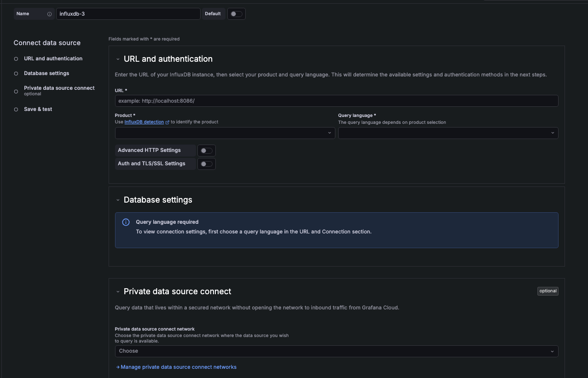Select Database settings in the sidebar

46,73
